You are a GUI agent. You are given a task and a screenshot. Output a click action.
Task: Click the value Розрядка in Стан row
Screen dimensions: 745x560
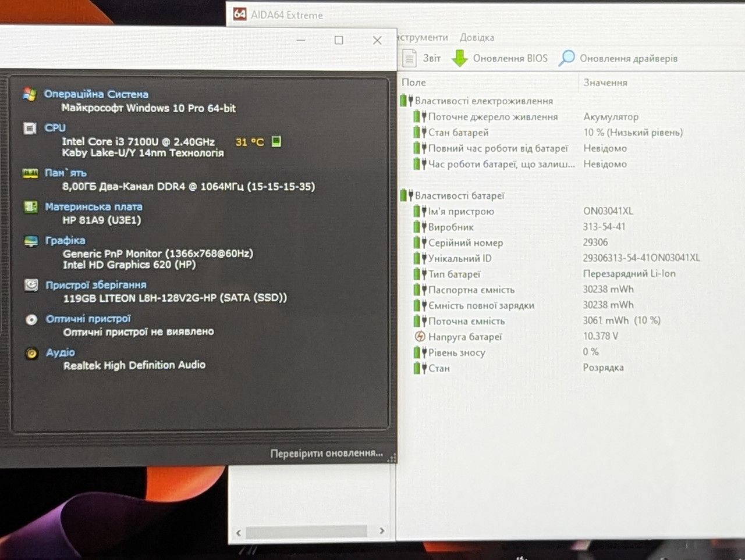pyautogui.click(x=604, y=368)
